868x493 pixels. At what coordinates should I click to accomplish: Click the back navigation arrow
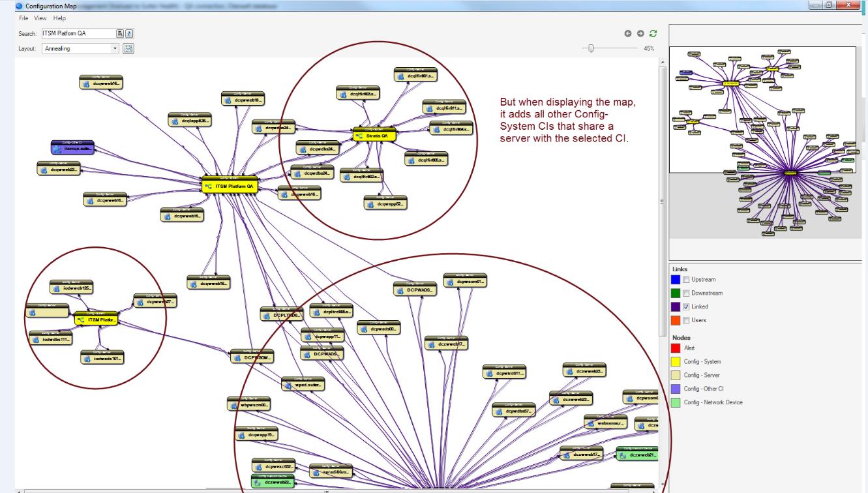[x=628, y=33]
